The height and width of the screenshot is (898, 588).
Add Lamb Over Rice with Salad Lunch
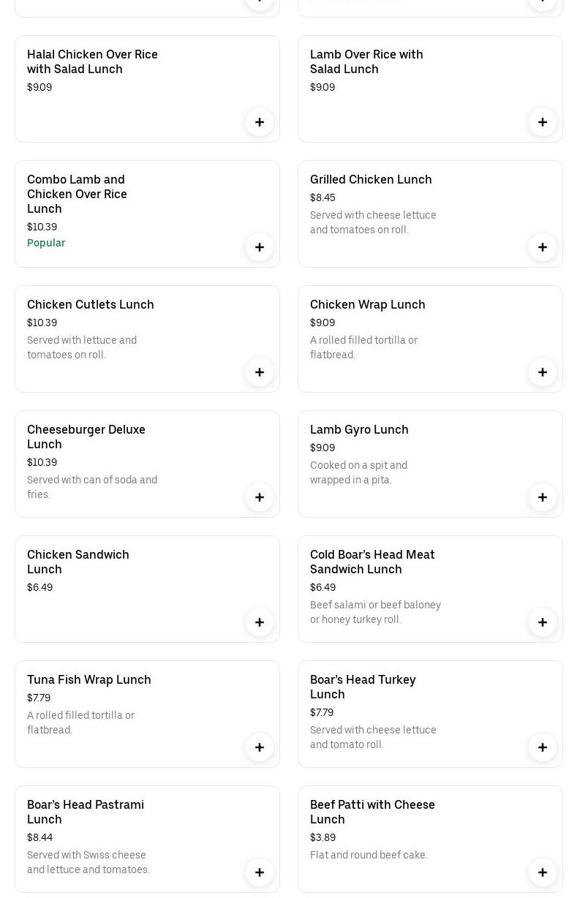543,122
